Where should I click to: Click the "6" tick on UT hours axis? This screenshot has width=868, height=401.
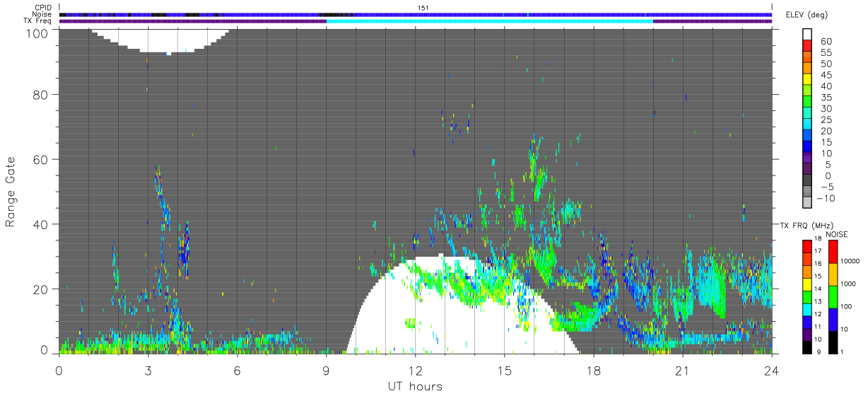(237, 370)
